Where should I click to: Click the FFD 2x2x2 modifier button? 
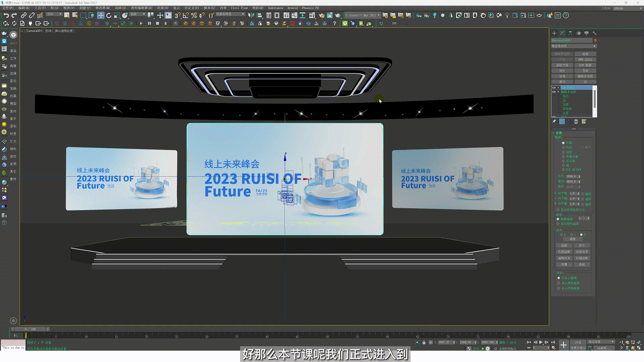point(585,60)
